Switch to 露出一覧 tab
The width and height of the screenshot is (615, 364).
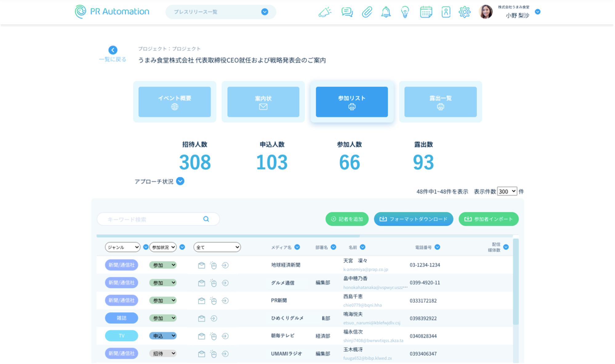[x=440, y=102]
